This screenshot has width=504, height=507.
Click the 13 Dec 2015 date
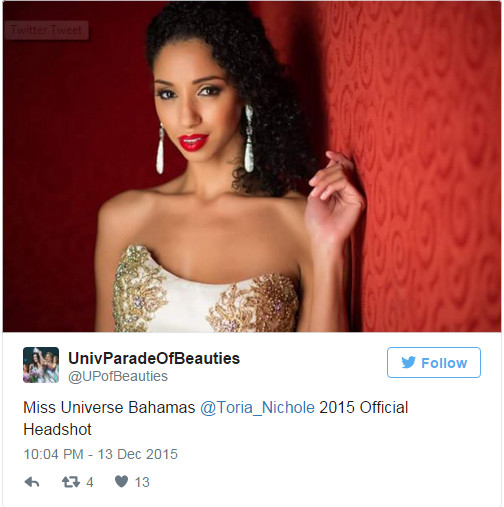click(138, 454)
